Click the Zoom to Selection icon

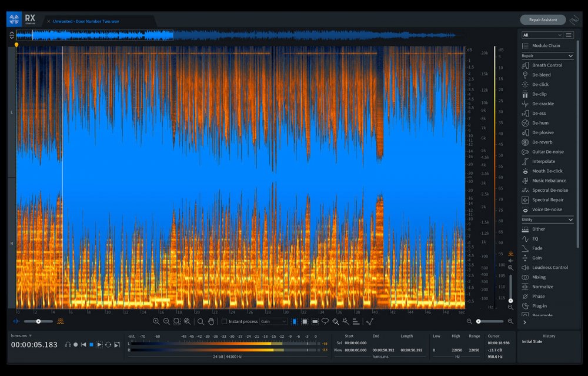point(176,322)
